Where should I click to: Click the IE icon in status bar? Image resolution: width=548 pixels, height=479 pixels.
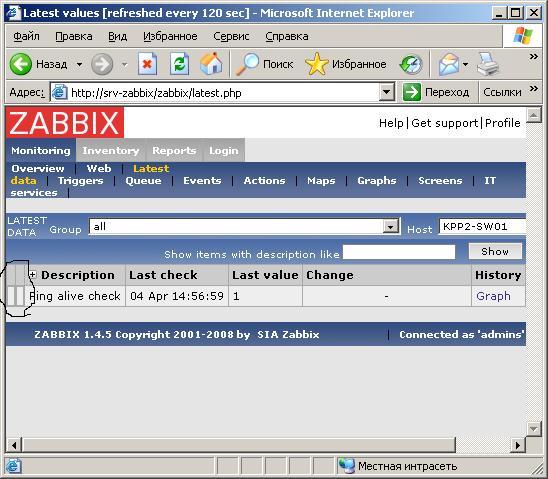pyautogui.click(x=13, y=466)
